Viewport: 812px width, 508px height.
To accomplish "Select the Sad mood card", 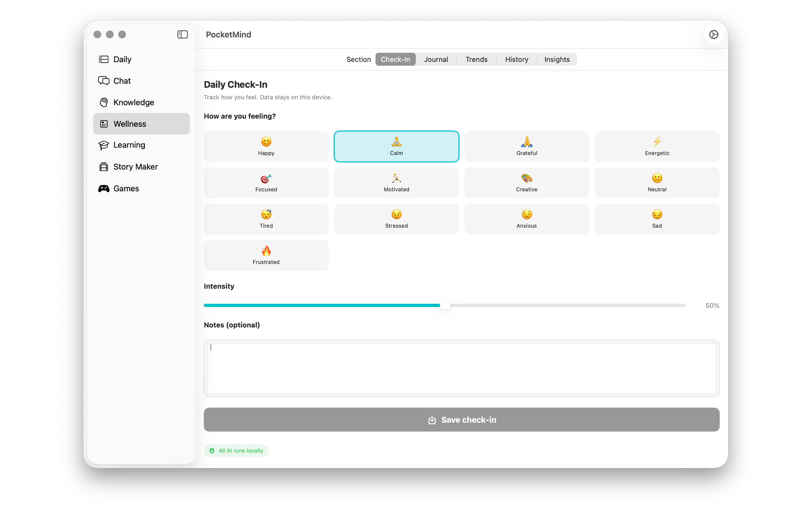I will pyautogui.click(x=657, y=219).
